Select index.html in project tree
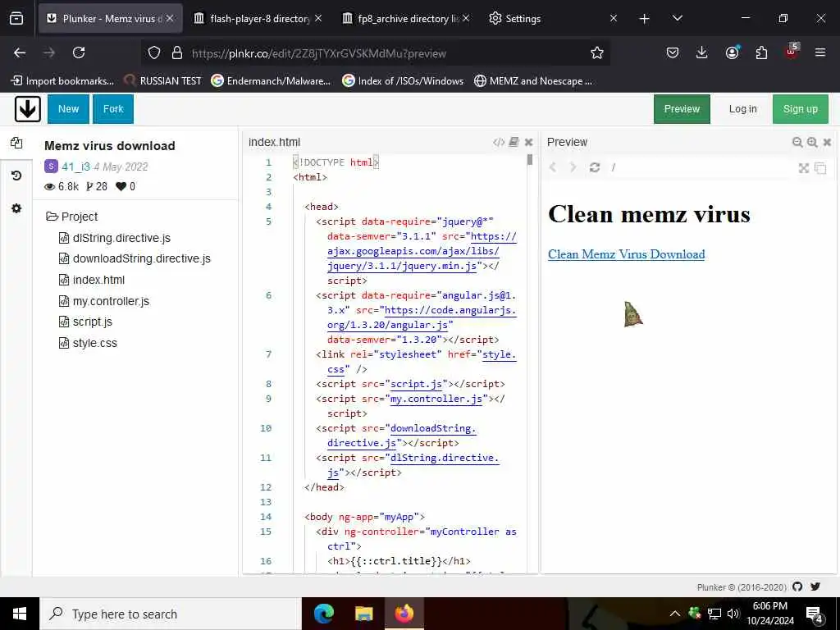The width and height of the screenshot is (840, 630). pos(92,280)
